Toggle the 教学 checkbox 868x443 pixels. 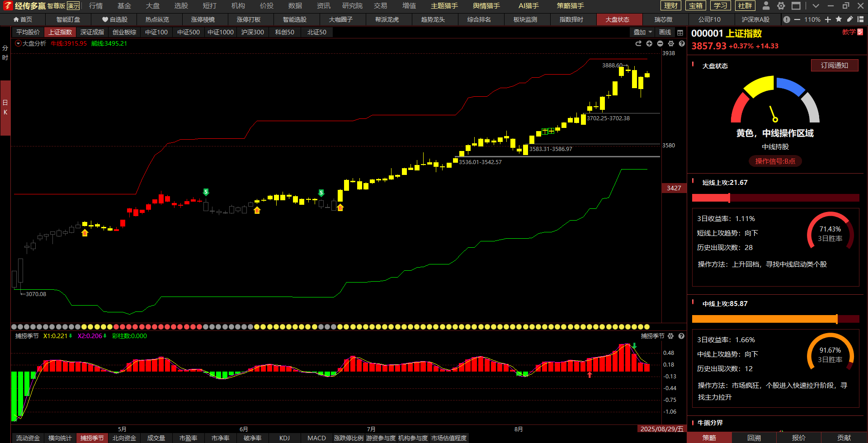[860, 32]
